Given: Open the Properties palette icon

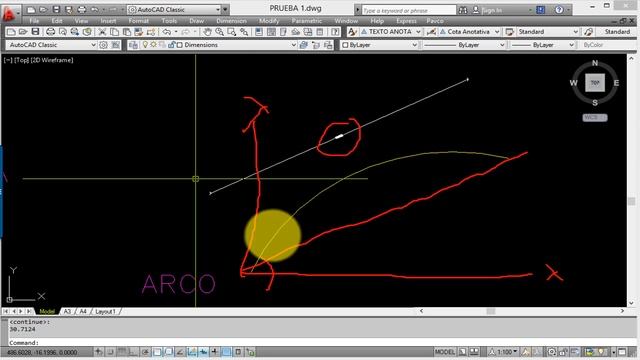Looking at the screenshot, I should click(x=259, y=31).
